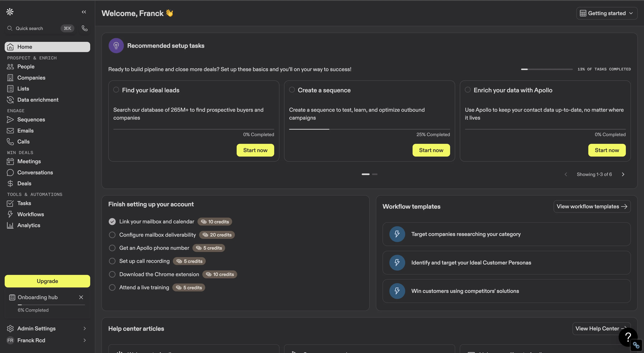644x353 pixels.
Task: Open the help question-mark bubble
Action: [x=628, y=337]
